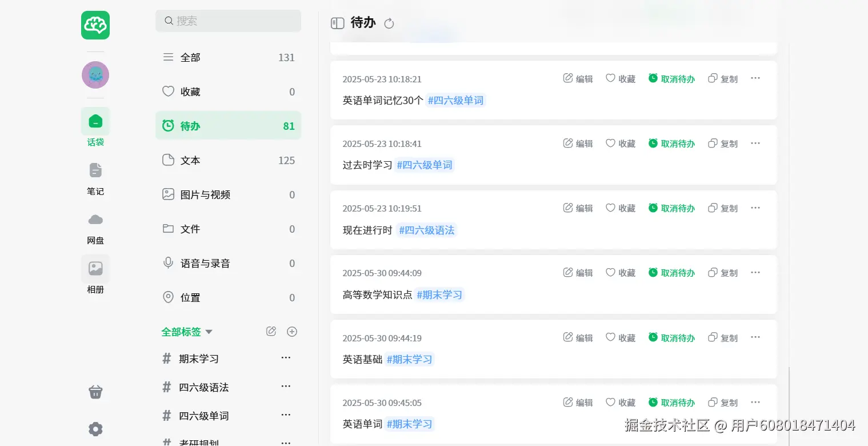Open more options for 期末学习 tag
This screenshot has height=446, width=868.
286,358
